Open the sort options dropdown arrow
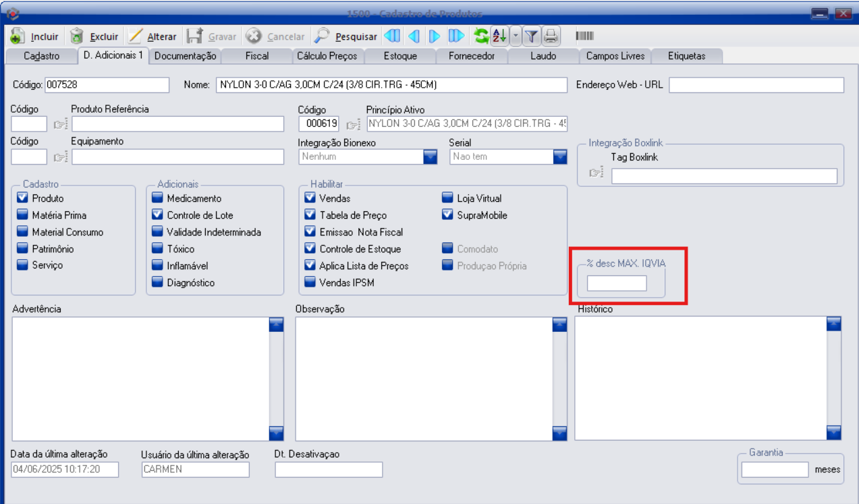 click(x=515, y=36)
